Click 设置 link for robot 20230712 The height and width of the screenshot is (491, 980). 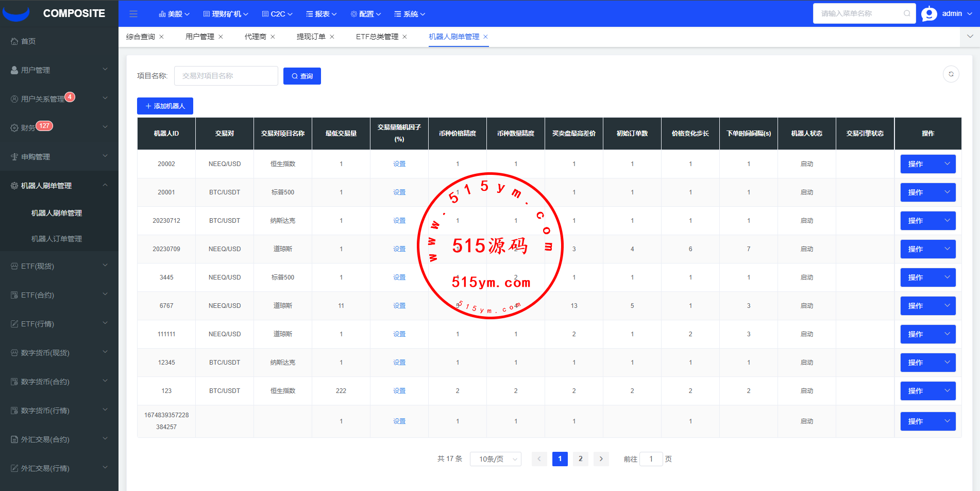tap(399, 221)
